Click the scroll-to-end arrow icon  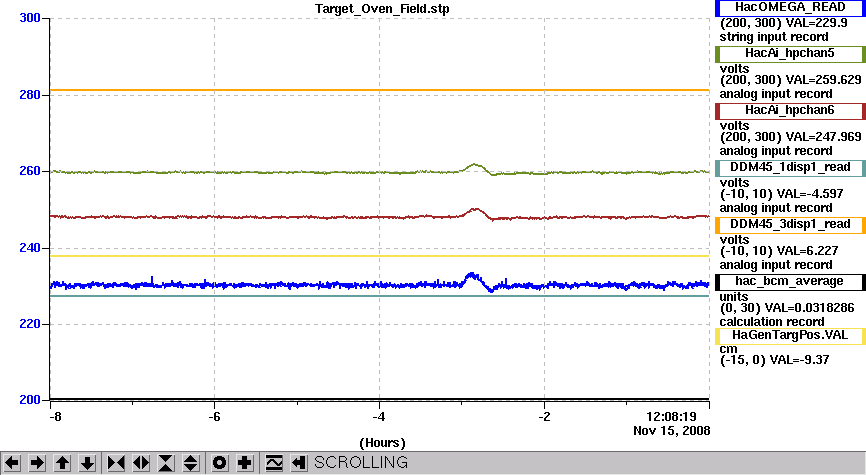(299, 462)
